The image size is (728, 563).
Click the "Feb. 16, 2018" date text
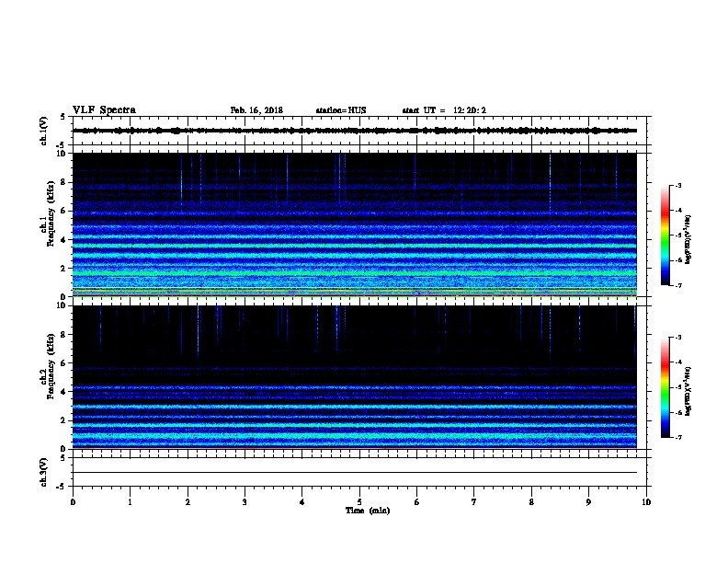point(256,110)
